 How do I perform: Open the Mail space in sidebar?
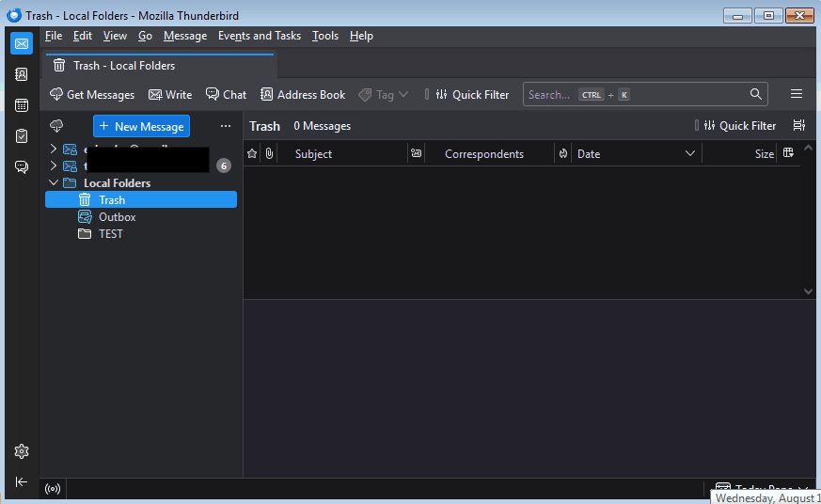click(x=22, y=43)
